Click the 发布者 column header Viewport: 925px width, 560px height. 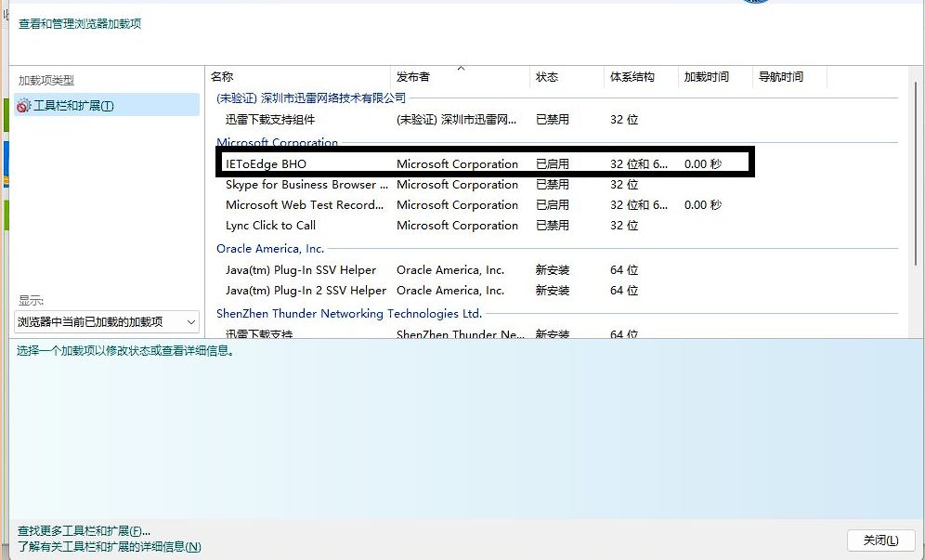(x=413, y=77)
